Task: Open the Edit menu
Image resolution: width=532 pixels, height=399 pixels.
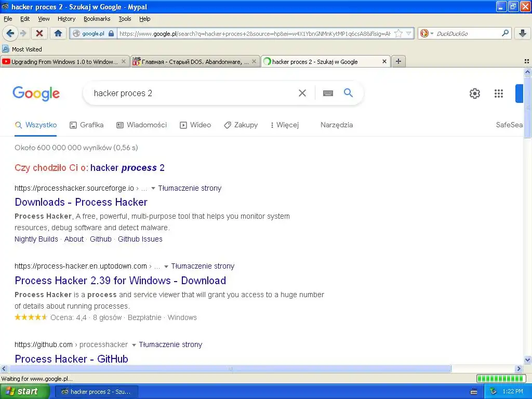Action: [25, 19]
